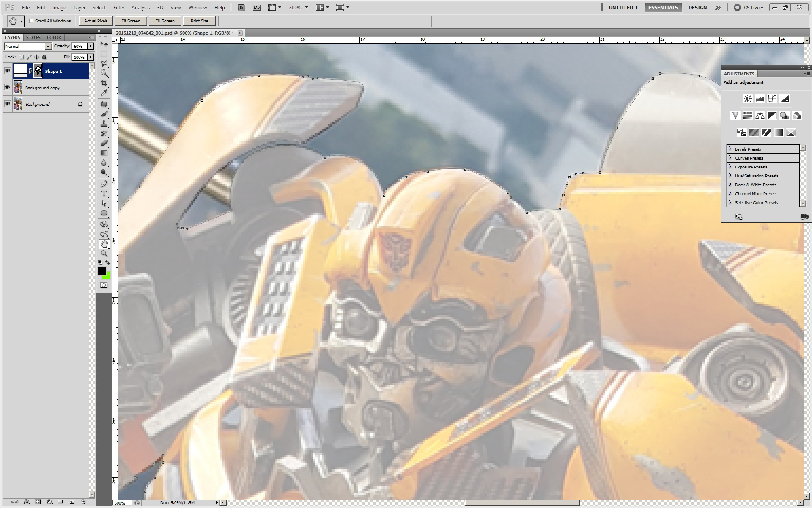Add a Curves adjustment
The width and height of the screenshot is (812, 508).
pos(772,99)
